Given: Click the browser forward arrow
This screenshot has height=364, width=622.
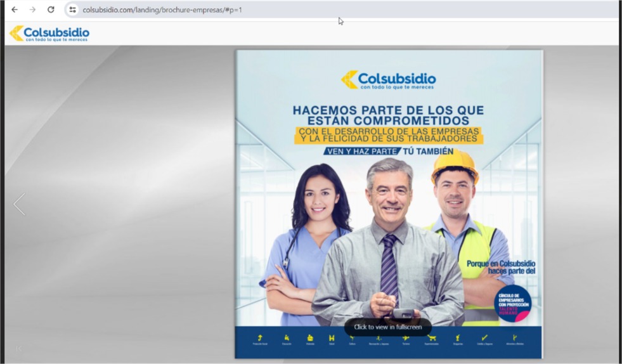Looking at the screenshot, I should pyautogui.click(x=33, y=10).
